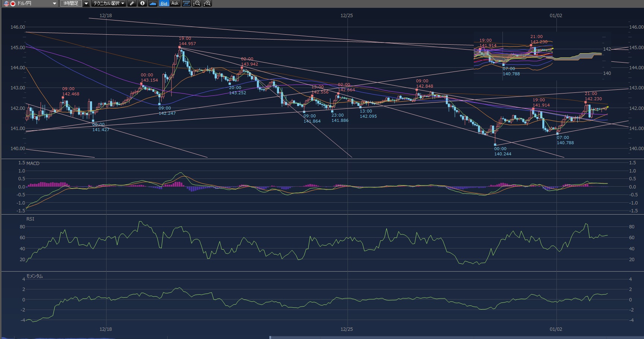Zoom in the chart with magnifier
The height and width of the screenshot is (339, 644).
click(x=207, y=3)
